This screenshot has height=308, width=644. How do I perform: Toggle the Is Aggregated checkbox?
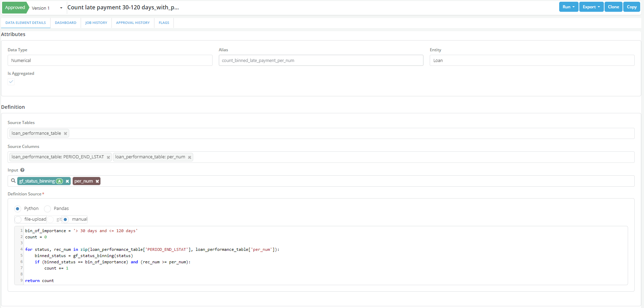[x=11, y=82]
